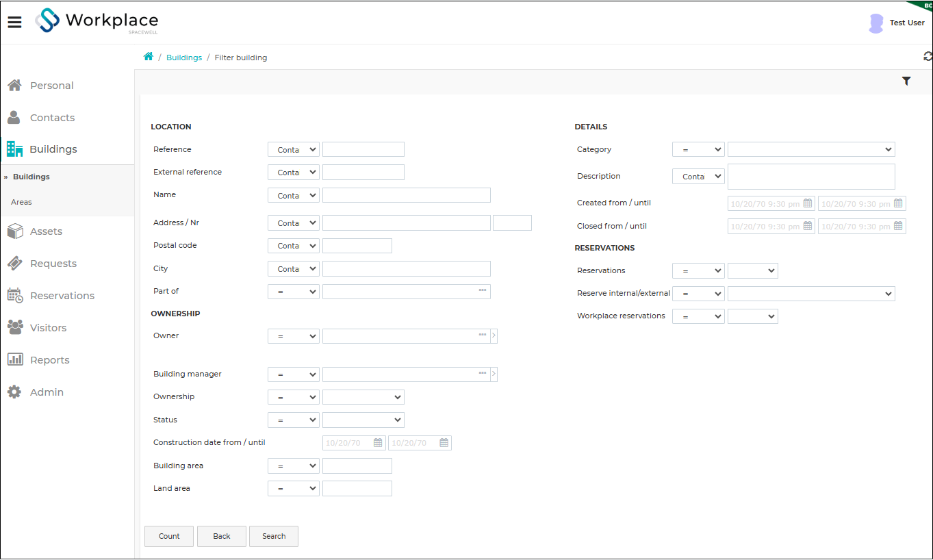Click the home icon in breadcrumb
The image size is (933, 560).
[149, 57]
